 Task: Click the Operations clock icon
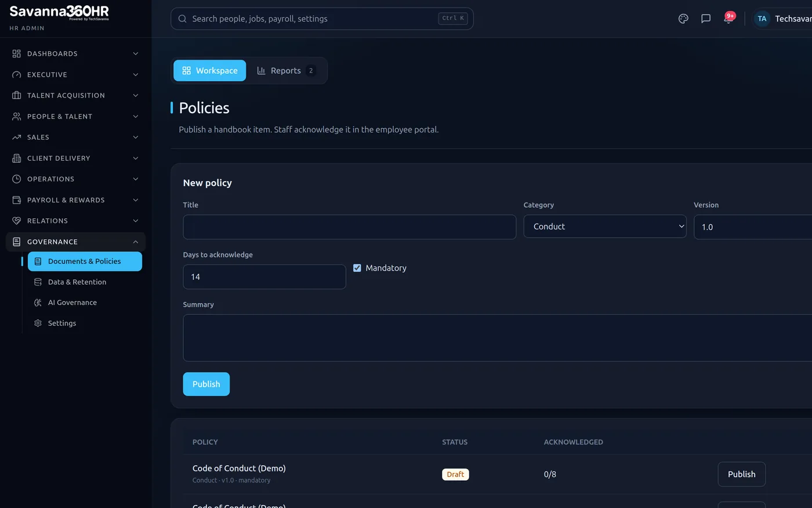(x=16, y=179)
